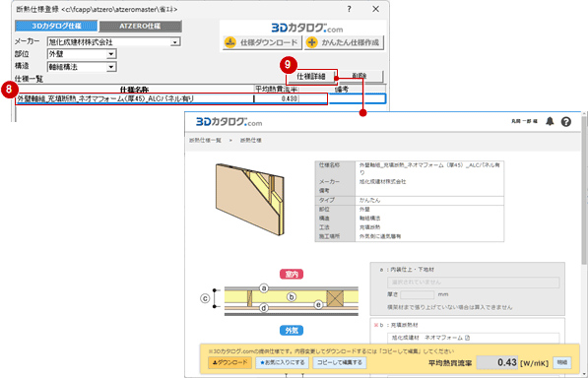Switch to the 3Dカタログ仕様 tab

click(x=56, y=26)
